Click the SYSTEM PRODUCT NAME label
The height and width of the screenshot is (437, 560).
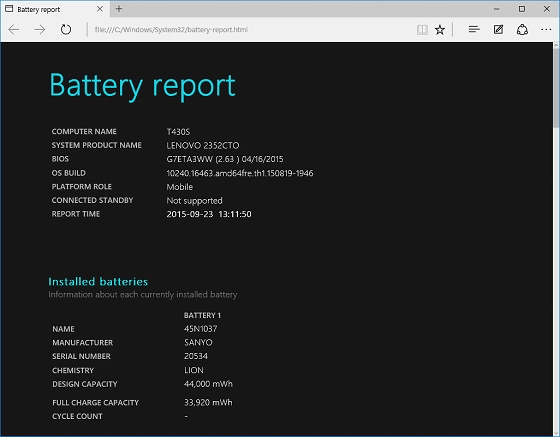coord(96,145)
